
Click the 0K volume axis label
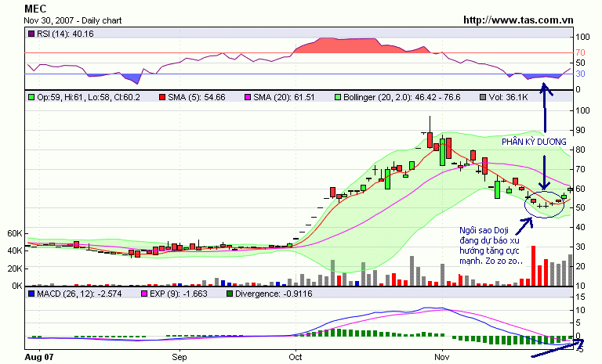coord(17,287)
